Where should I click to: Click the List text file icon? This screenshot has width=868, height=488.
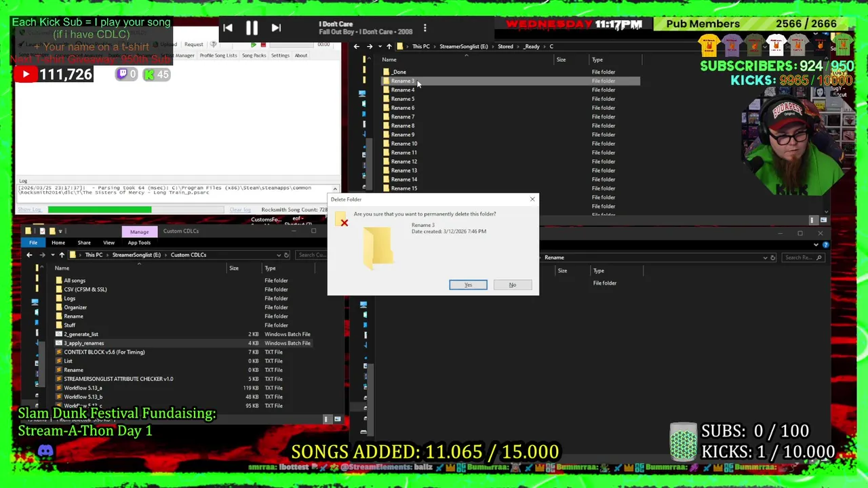[59, 361]
